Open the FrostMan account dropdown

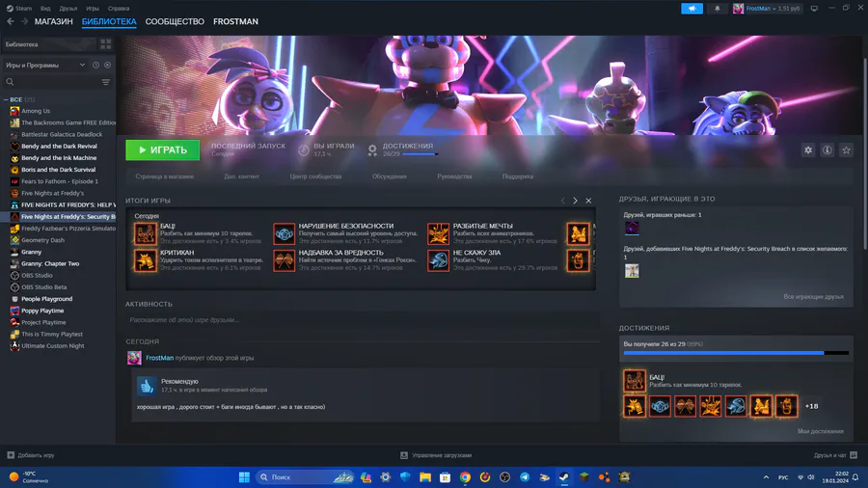coord(766,9)
